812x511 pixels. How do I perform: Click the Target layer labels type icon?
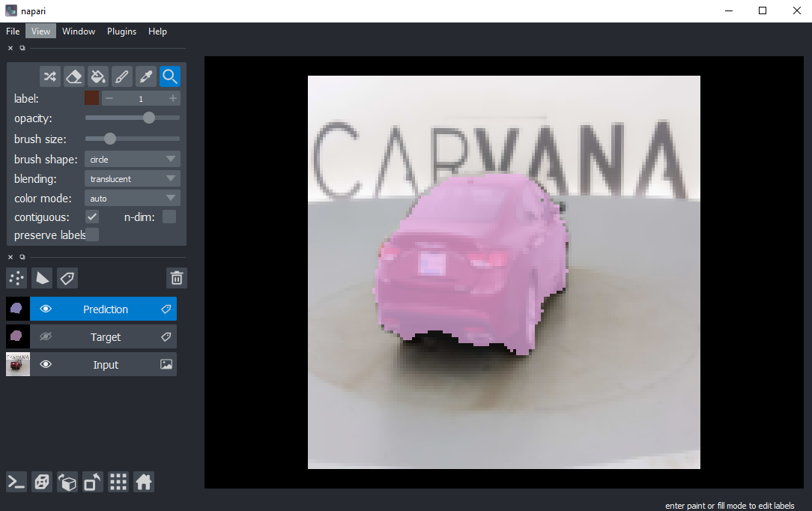(166, 337)
